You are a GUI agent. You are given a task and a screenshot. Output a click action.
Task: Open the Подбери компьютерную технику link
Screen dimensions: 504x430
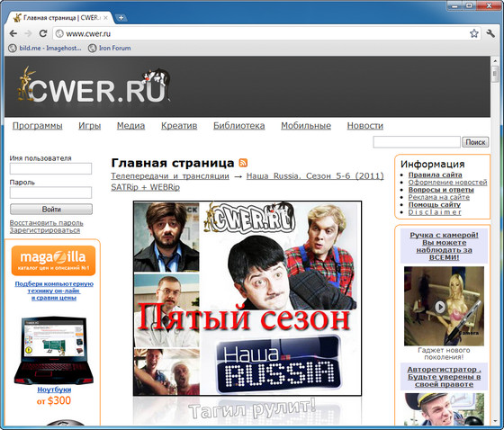point(54,291)
